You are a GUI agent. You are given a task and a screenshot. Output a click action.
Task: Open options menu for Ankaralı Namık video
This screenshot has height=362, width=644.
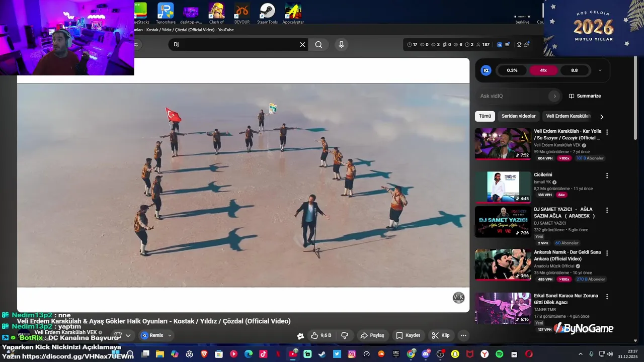point(607,253)
